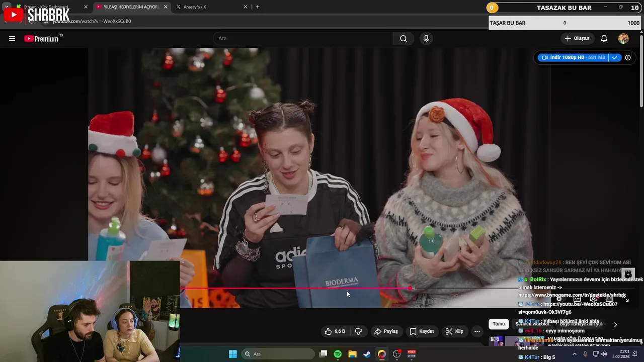Click the magnifier search button
The width and height of the screenshot is (644, 362).
tap(404, 39)
